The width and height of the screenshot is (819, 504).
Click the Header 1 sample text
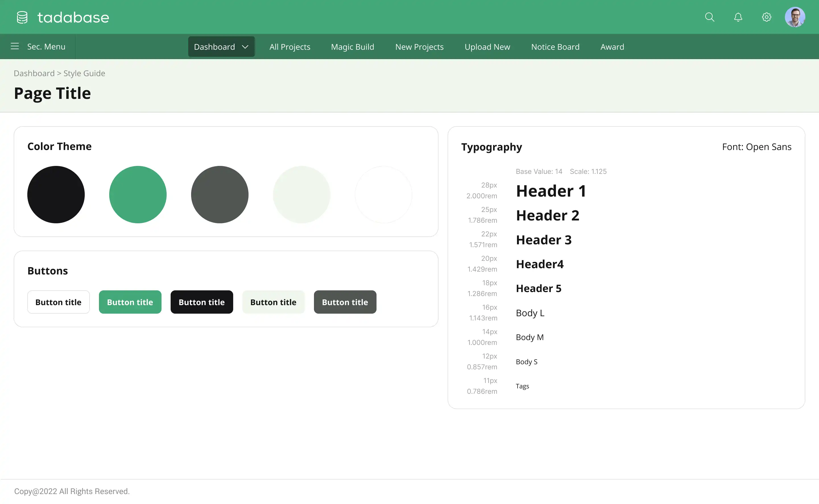[x=551, y=191]
